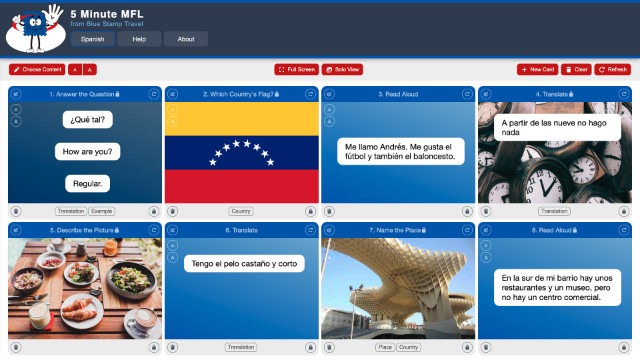Toggle the lock on card 6 Translate
Viewport: 640px width, 360px height.
311,347
